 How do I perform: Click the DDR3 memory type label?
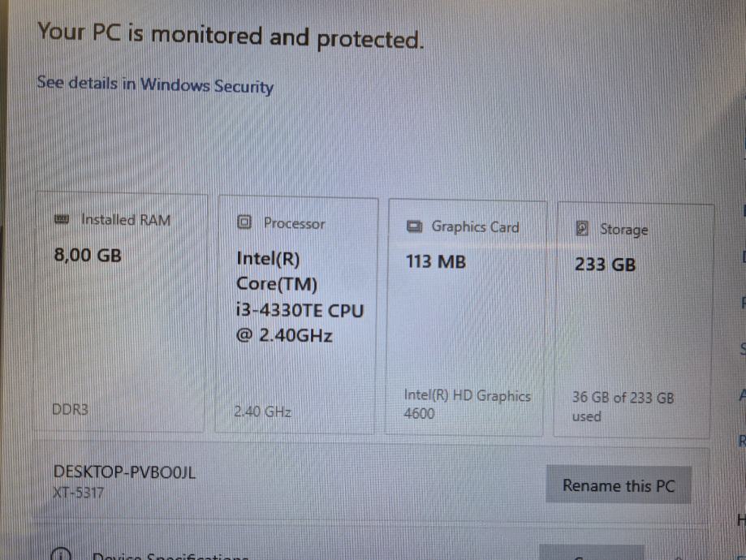coord(70,411)
